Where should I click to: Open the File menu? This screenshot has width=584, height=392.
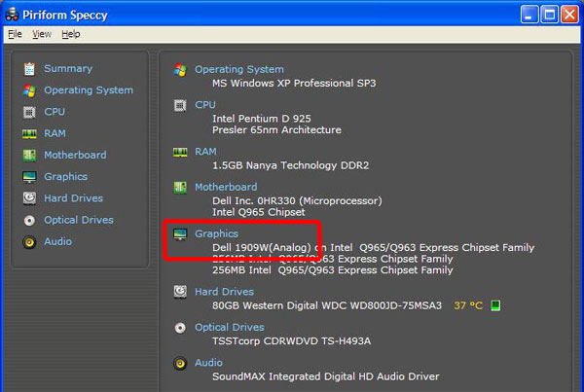[15, 34]
